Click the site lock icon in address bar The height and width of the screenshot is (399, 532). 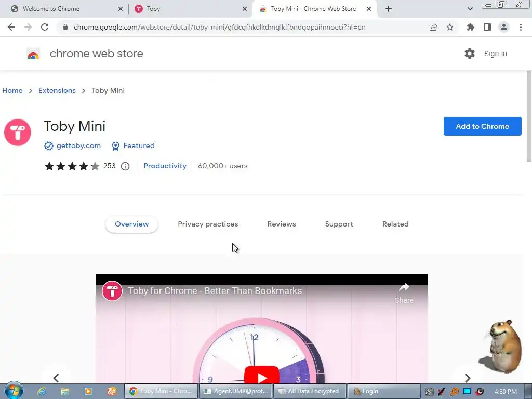tap(65, 27)
